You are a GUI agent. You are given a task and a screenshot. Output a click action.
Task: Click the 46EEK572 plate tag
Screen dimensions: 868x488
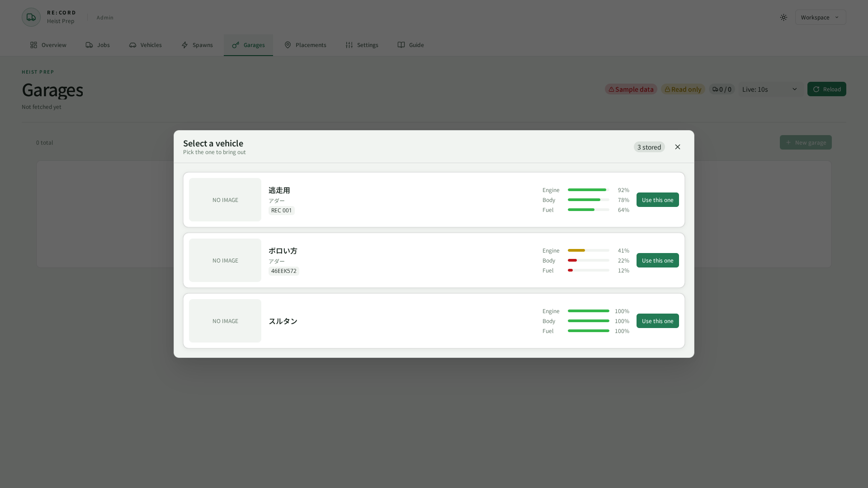tap(284, 271)
